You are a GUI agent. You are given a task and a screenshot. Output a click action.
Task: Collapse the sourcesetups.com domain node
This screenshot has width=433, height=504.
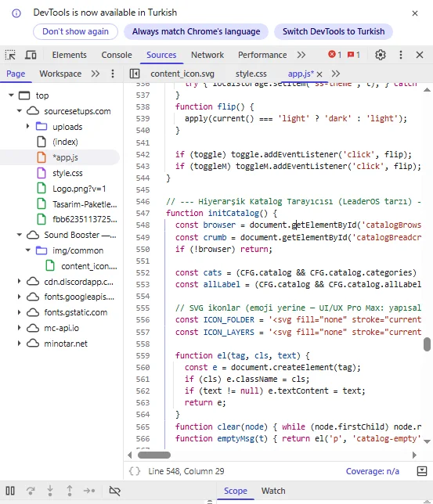tap(20, 111)
